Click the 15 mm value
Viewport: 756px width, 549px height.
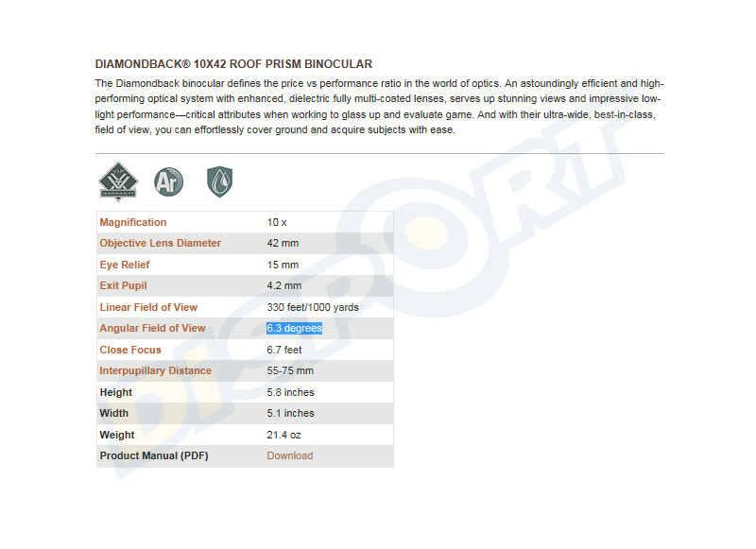click(x=283, y=265)
